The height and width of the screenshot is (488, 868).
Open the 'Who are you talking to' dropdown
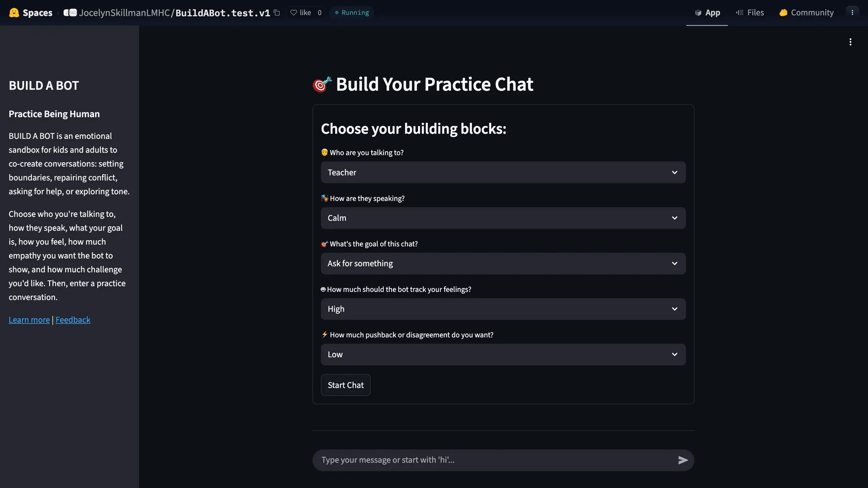(503, 172)
